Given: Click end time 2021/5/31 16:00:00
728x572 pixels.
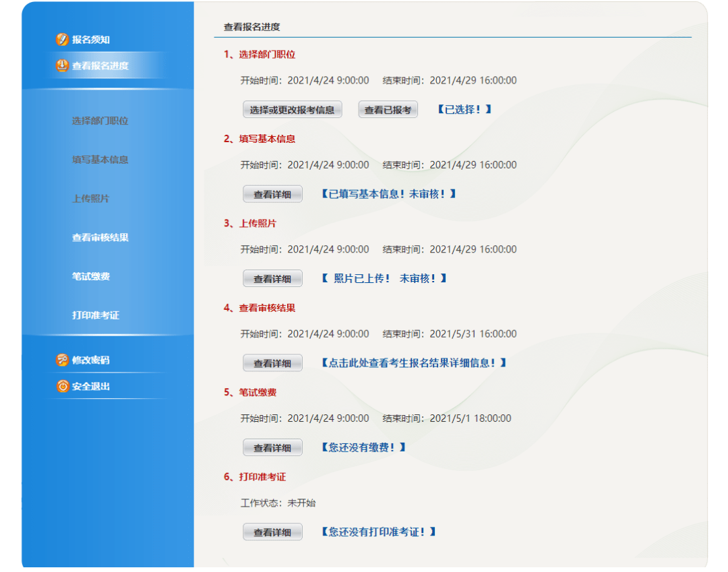Looking at the screenshot, I should [473, 334].
